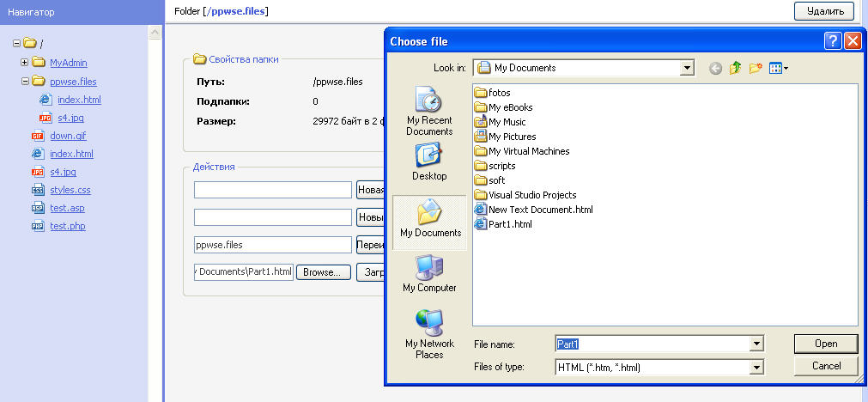Click the Create New Folder icon

tap(756, 69)
